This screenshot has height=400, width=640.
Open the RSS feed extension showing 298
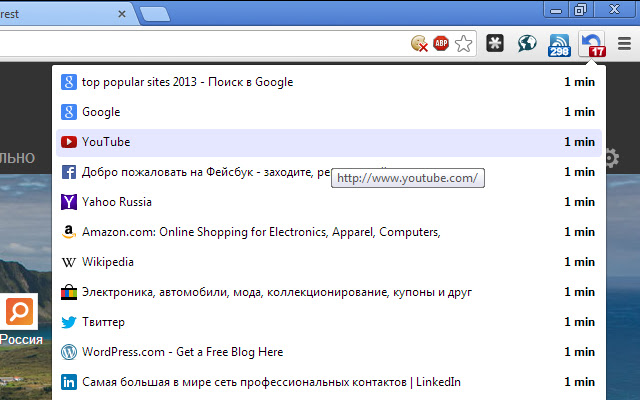(559, 45)
